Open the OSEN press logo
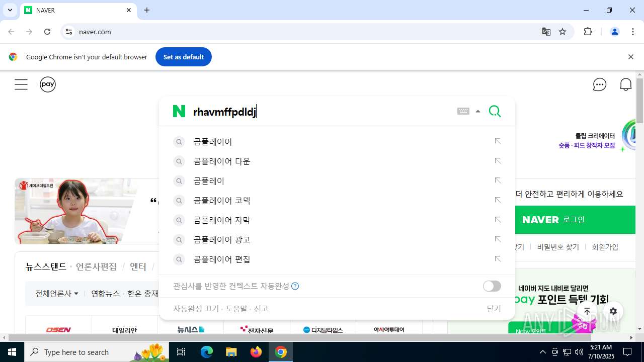This screenshot has height=362, width=644. pyautogui.click(x=58, y=330)
